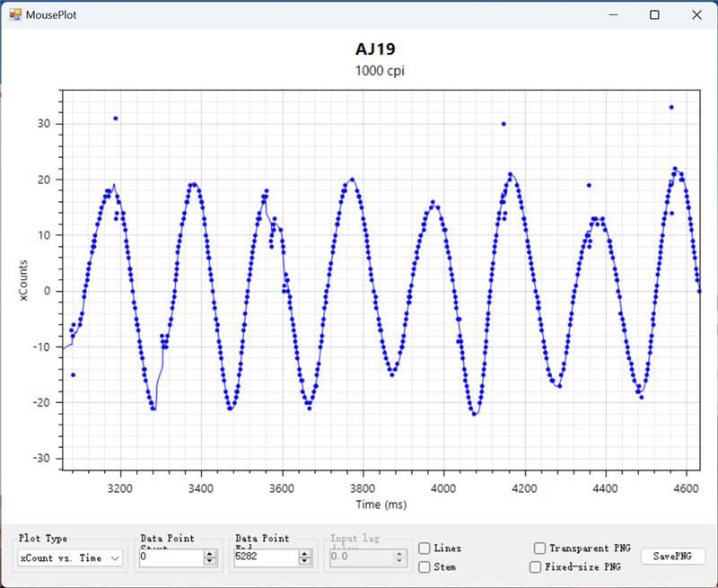Image resolution: width=718 pixels, height=588 pixels.
Task: Enable the Lines checkbox
Action: [x=425, y=549]
